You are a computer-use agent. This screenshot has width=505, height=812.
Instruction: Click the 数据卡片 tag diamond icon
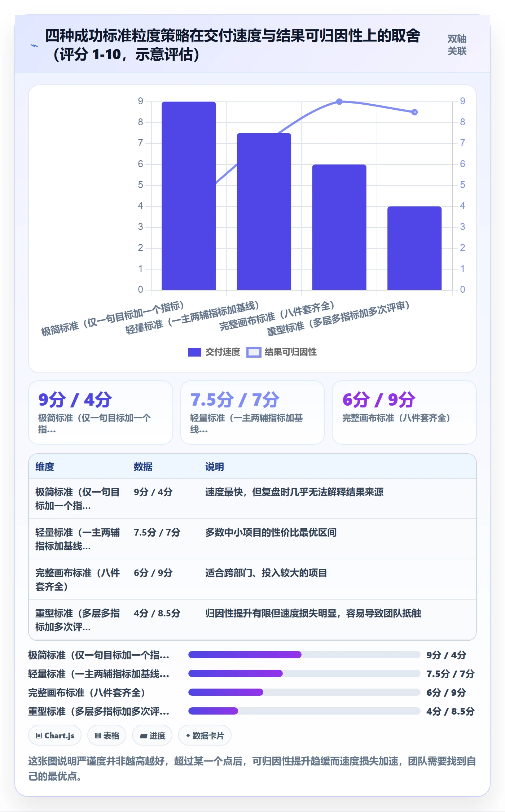(188, 735)
